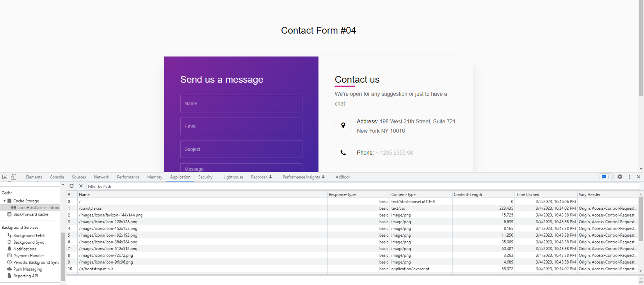Sort by Content-Type column header
The width and height of the screenshot is (644, 285).
click(421, 194)
